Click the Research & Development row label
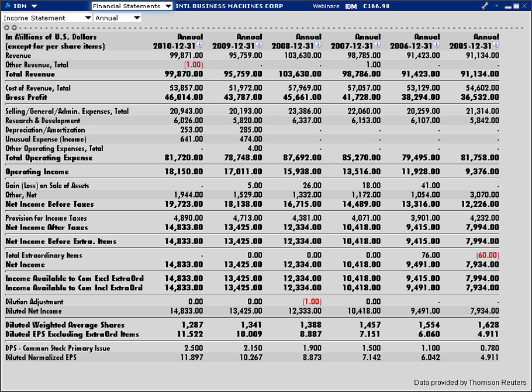This screenshot has width=532, height=392. [x=43, y=121]
